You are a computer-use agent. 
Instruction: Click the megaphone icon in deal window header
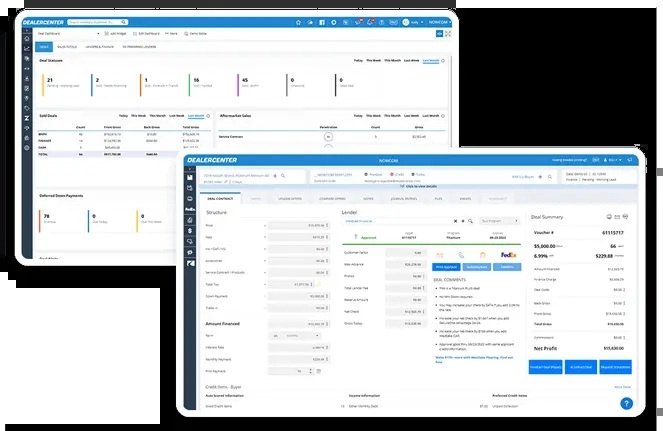[630, 160]
